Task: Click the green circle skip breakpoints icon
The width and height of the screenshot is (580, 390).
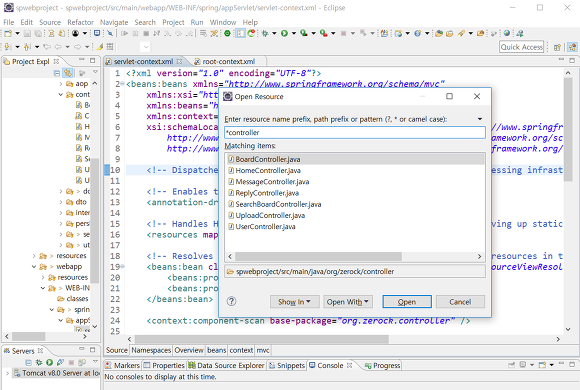Action: [x=227, y=33]
